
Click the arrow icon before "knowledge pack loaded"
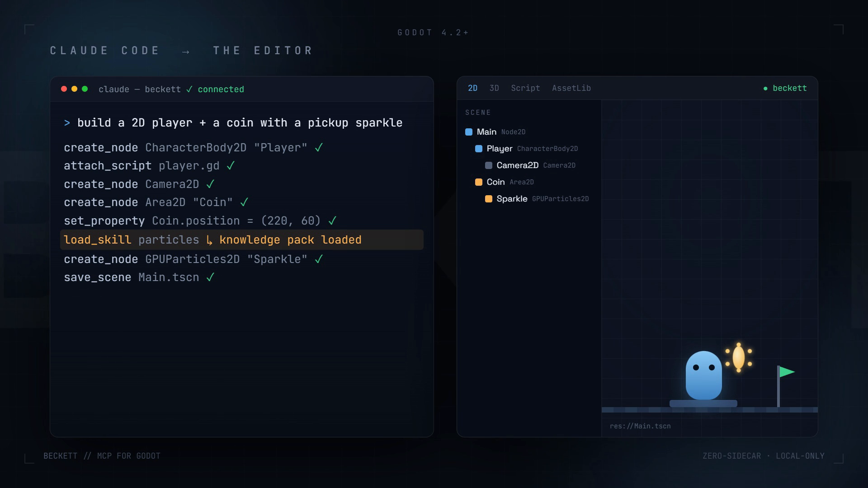tap(209, 240)
